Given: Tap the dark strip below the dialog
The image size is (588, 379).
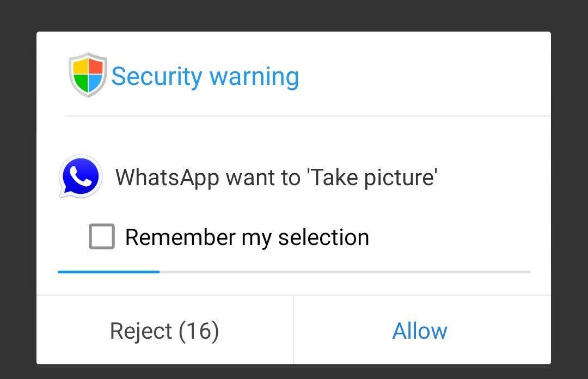Looking at the screenshot, I should [x=294, y=372].
